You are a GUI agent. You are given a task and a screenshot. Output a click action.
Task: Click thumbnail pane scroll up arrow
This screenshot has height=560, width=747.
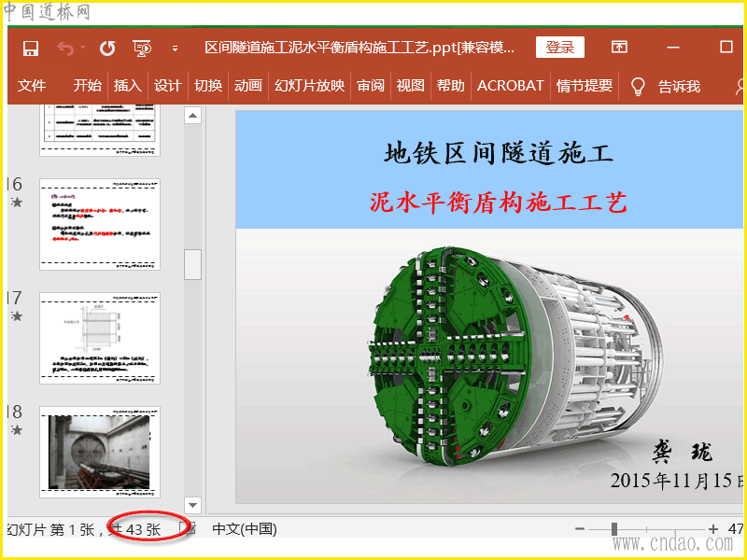(x=192, y=115)
